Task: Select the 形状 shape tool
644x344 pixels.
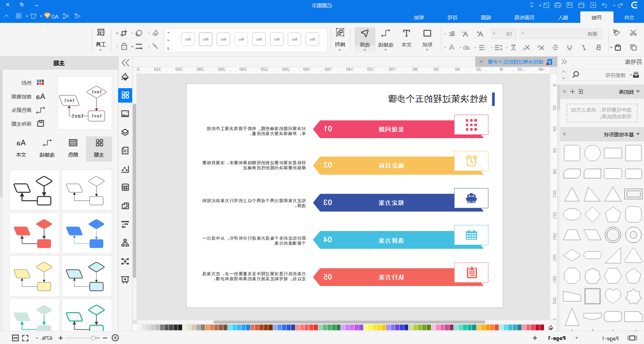Action: coord(427,39)
